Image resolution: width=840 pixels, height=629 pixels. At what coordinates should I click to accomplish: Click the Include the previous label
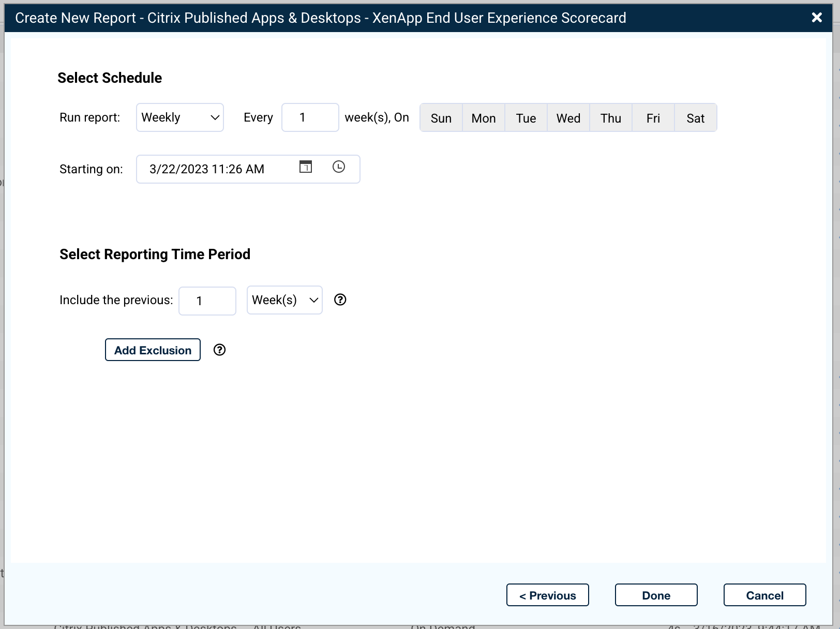(116, 300)
